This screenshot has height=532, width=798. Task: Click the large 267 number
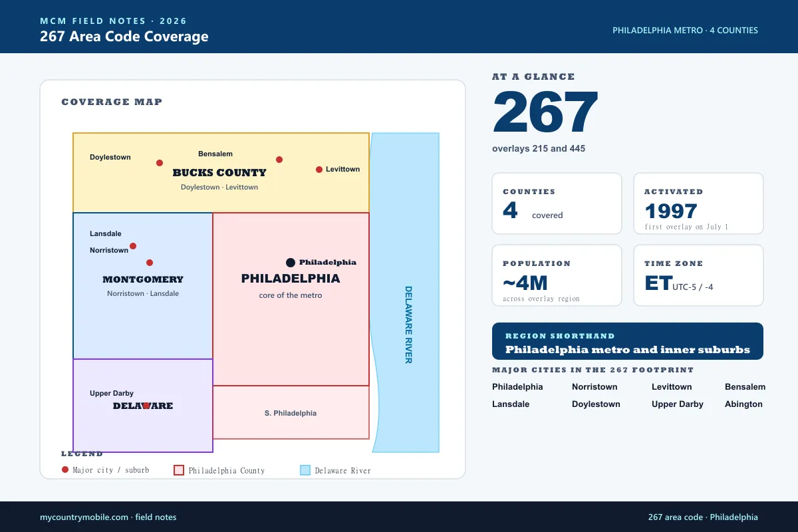pos(545,112)
